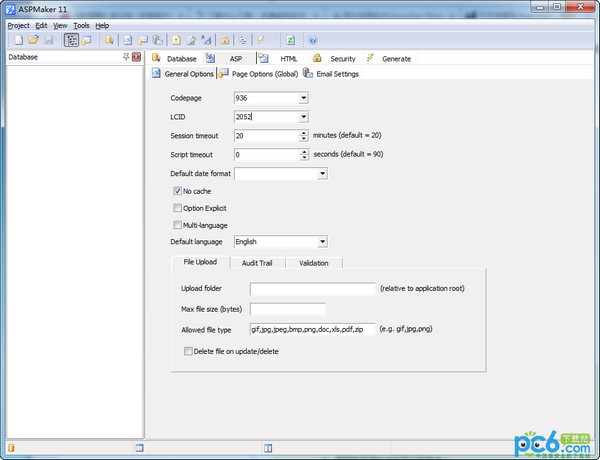Open the Edit menu
This screenshot has width=600, height=460.
click(41, 26)
